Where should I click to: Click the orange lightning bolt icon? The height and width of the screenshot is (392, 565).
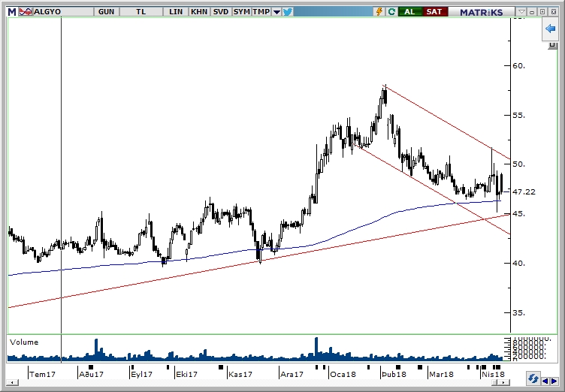point(379,12)
